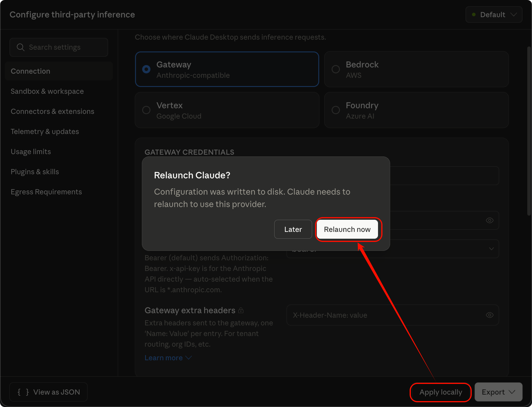Select the Foundry Azure AI radio button
The image size is (532, 407).
point(336,110)
